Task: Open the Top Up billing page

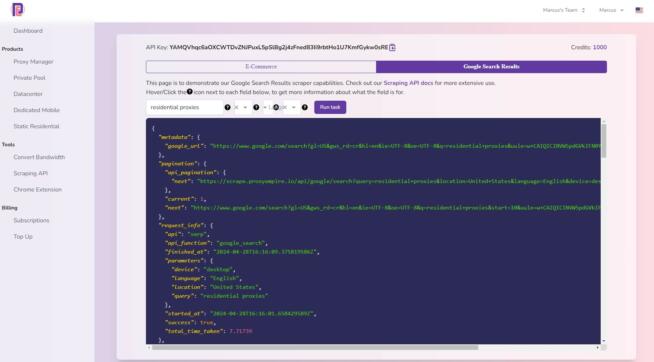Action: tap(23, 236)
